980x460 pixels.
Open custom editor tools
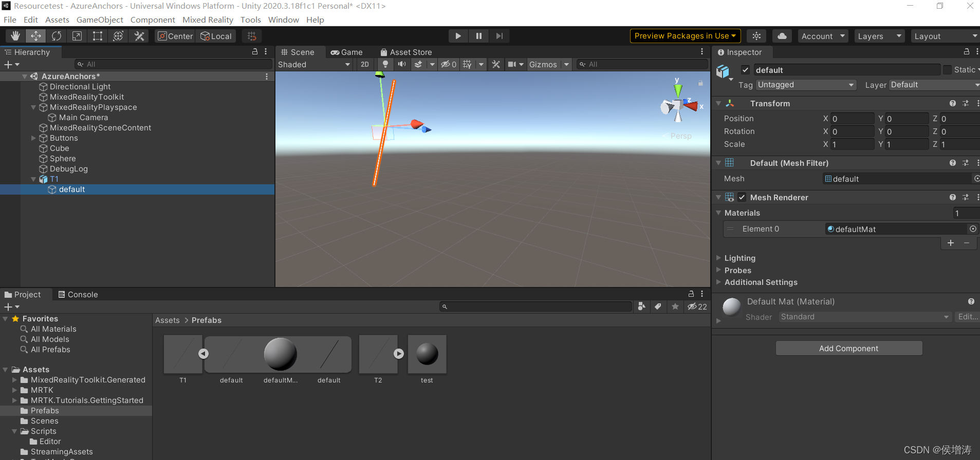[139, 36]
